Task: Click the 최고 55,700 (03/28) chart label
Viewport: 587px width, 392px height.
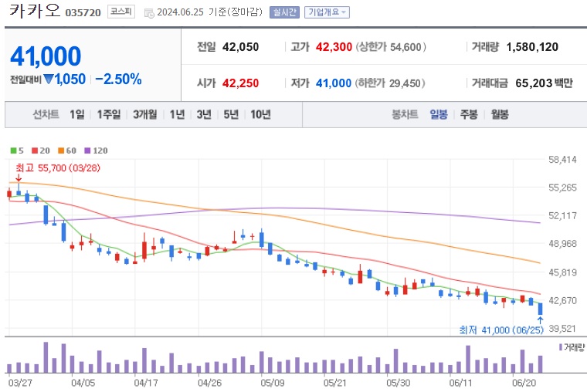Action: (58, 168)
